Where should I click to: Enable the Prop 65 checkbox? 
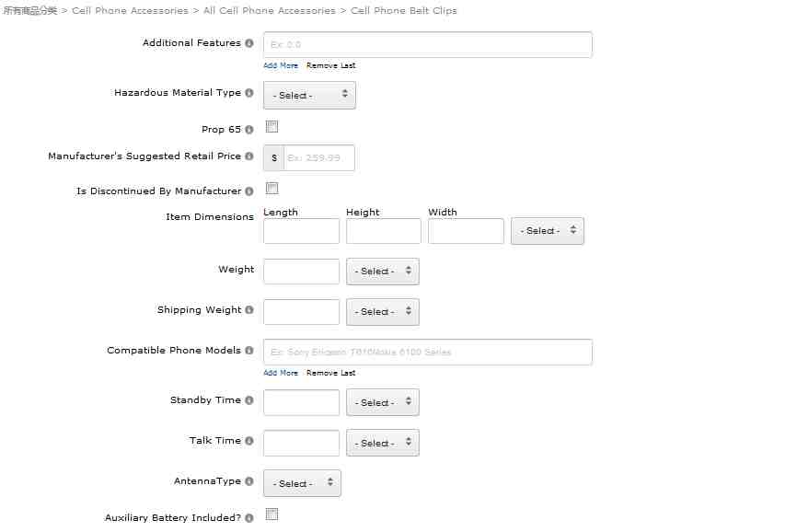pyautogui.click(x=272, y=127)
